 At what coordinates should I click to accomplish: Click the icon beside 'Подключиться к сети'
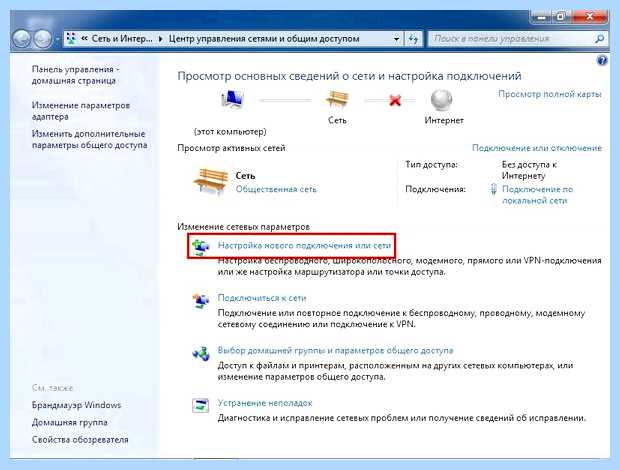200,300
